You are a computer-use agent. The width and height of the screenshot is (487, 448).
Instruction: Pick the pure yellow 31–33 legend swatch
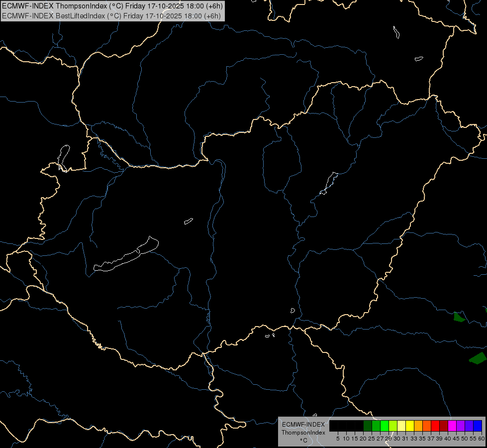(x=410, y=426)
